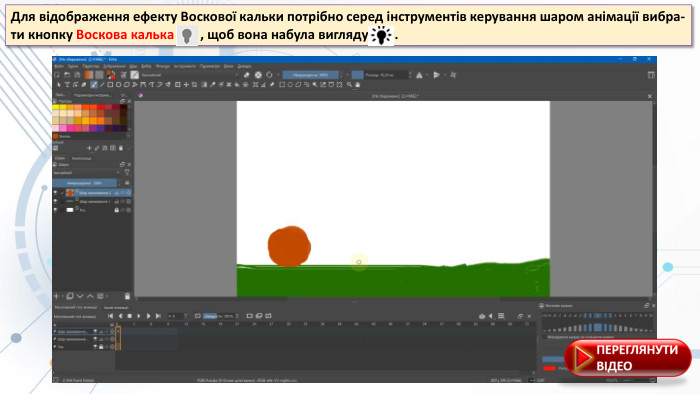700x394 pixels.
Task: Open the Шар menu
Action: 133,66
